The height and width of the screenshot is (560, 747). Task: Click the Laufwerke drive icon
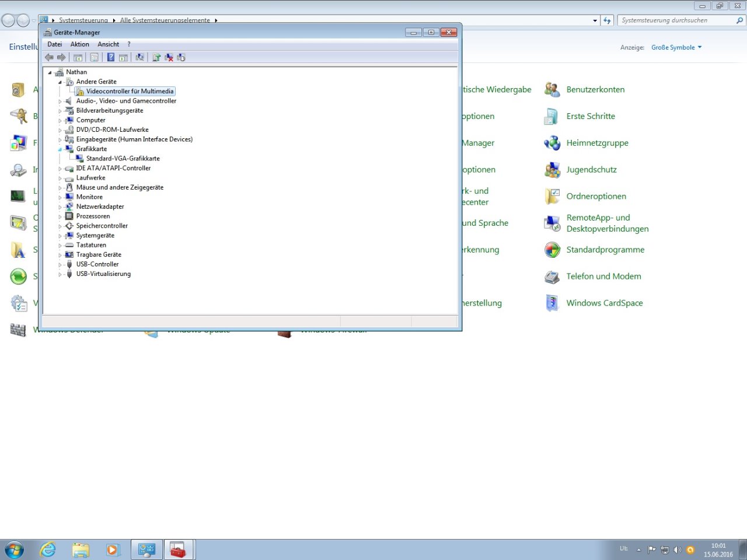click(x=69, y=178)
